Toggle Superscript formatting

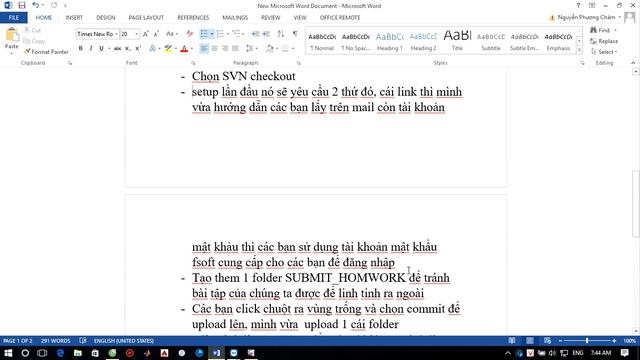(138, 49)
